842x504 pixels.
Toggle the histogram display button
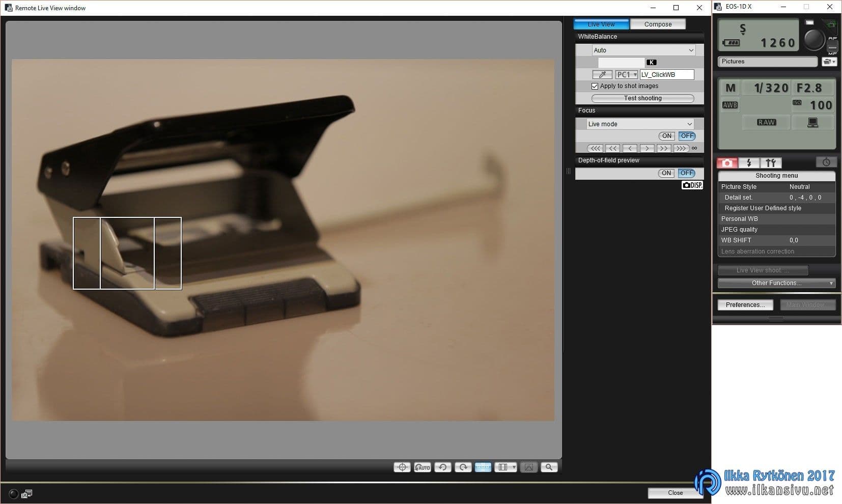coord(529,467)
